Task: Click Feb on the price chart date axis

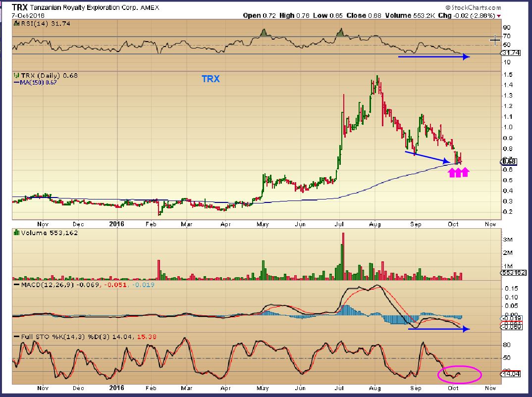Action: (x=151, y=224)
